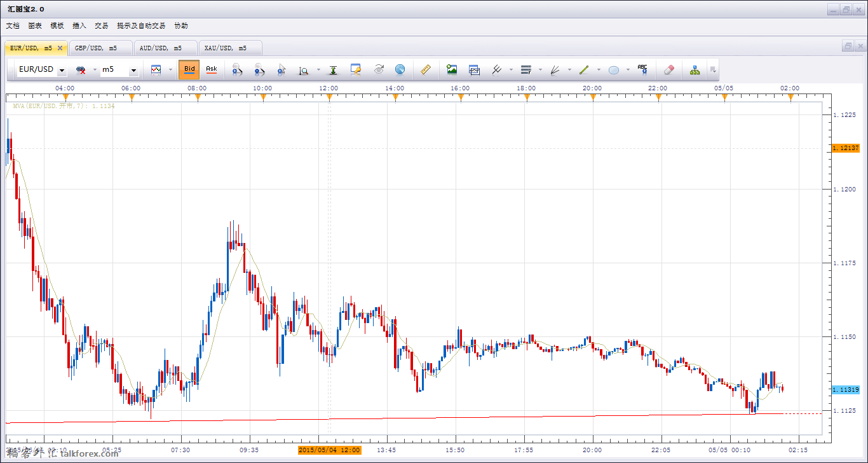Click the MVA(EUR/USD) indicator label
Image resolution: width=868 pixels, height=463 pixels.
coord(64,106)
